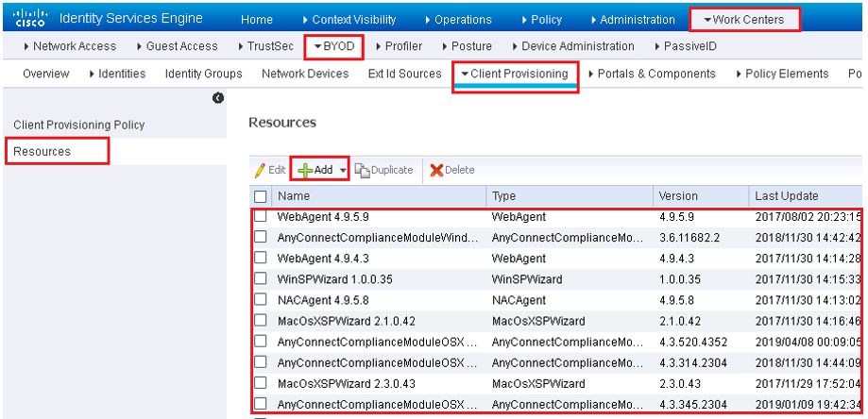Sort table by the Type column header
Screen dimensions: 868x419
pyautogui.click(x=503, y=196)
